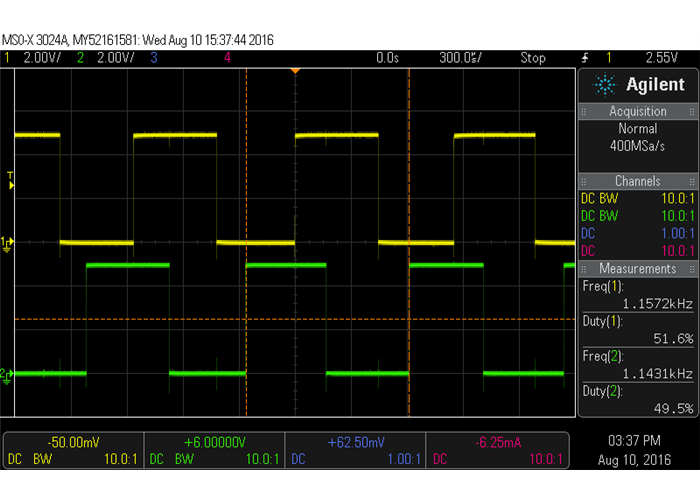This screenshot has height=500, width=700.
Task: Click the 0.0s horizontal delay value
Action: pos(387,58)
